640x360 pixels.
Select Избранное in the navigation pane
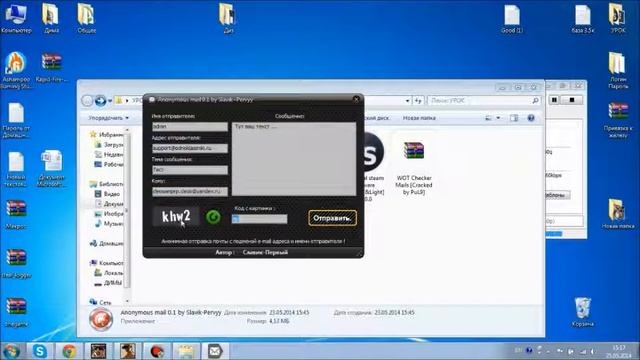point(106,134)
